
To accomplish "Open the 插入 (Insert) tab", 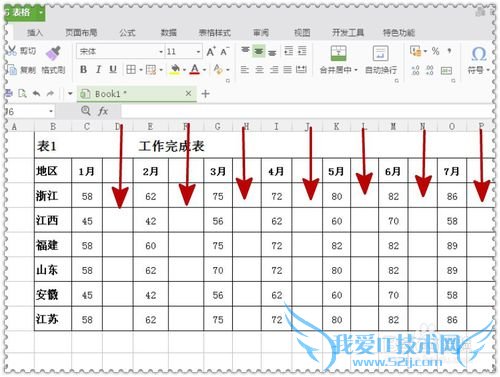I will click(35, 33).
